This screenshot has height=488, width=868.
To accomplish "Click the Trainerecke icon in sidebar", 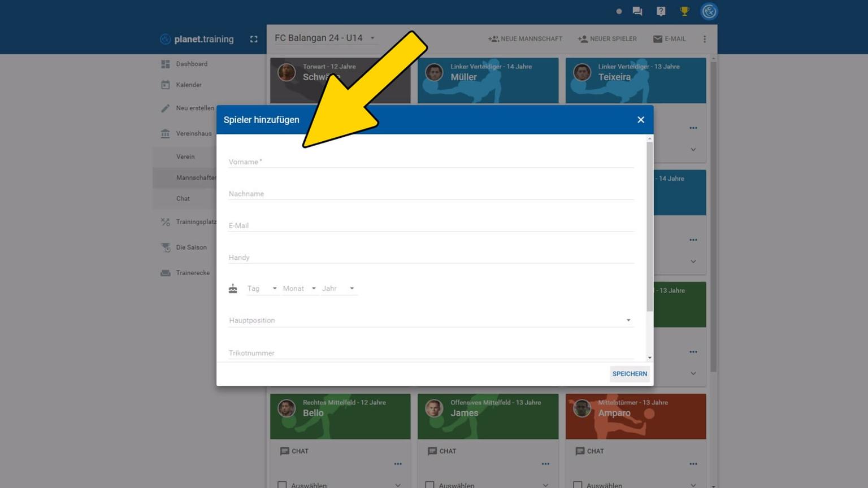I will (166, 273).
